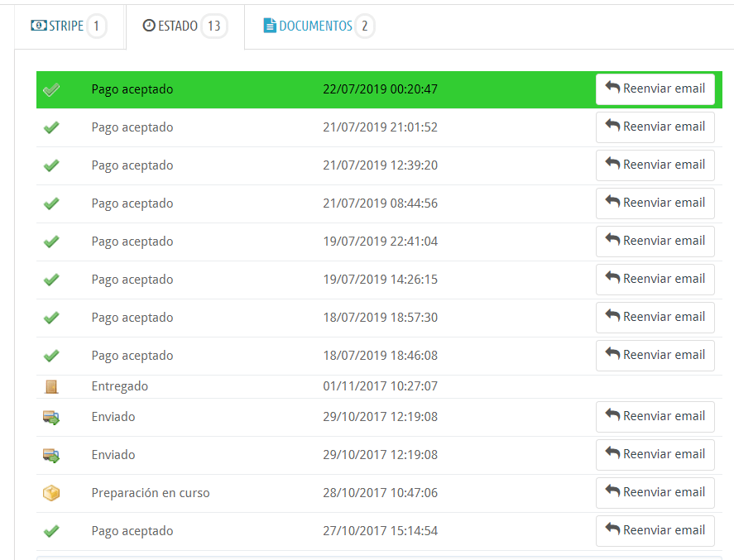Resend email for 19/07/2019 14:26:15 entry
The height and width of the screenshot is (560, 734).
[x=655, y=280]
